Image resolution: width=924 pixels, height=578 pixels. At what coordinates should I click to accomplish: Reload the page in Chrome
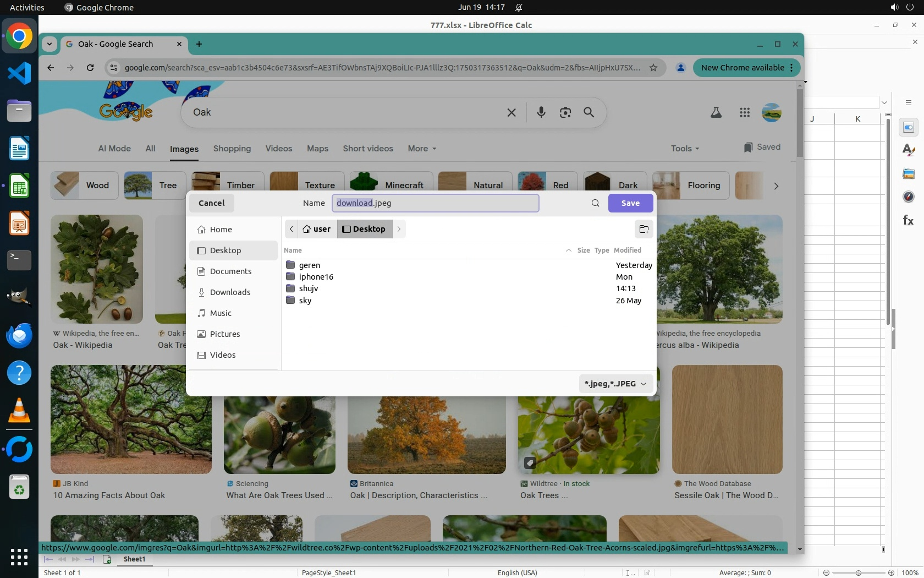coord(90,68)
